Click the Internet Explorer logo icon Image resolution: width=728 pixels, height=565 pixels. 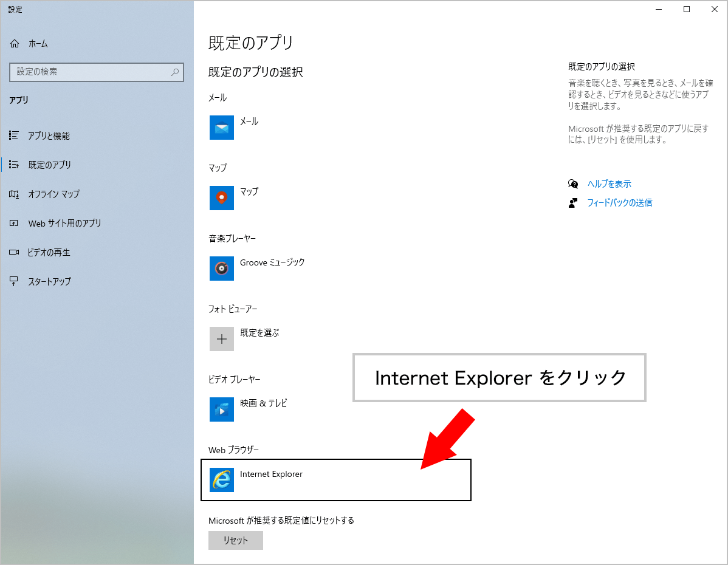tap(221, 480)
